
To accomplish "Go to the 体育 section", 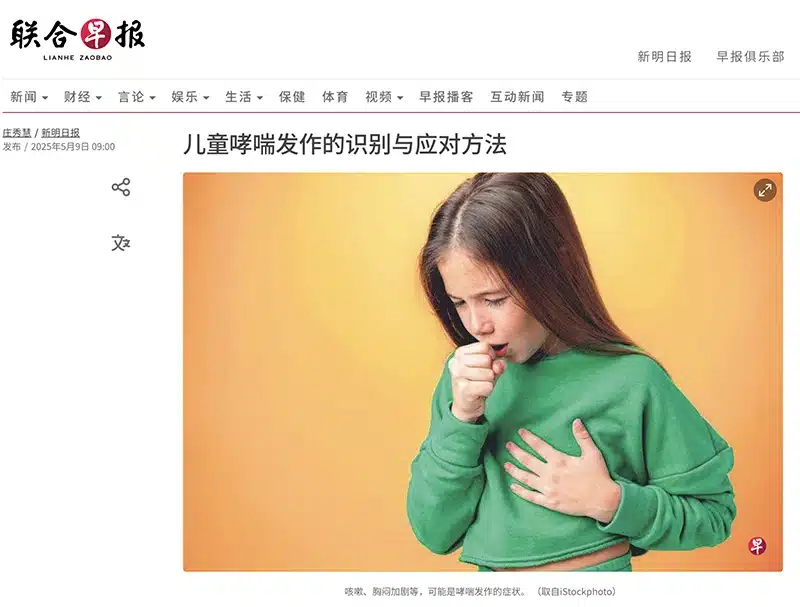I will (335, 97).
